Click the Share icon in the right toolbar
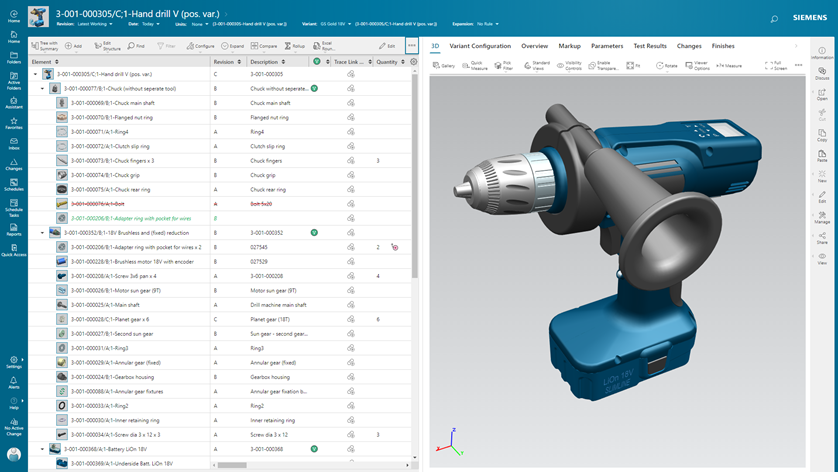Image resolution: width=838 pixels, height=472 pixels. tap(822, 238)
